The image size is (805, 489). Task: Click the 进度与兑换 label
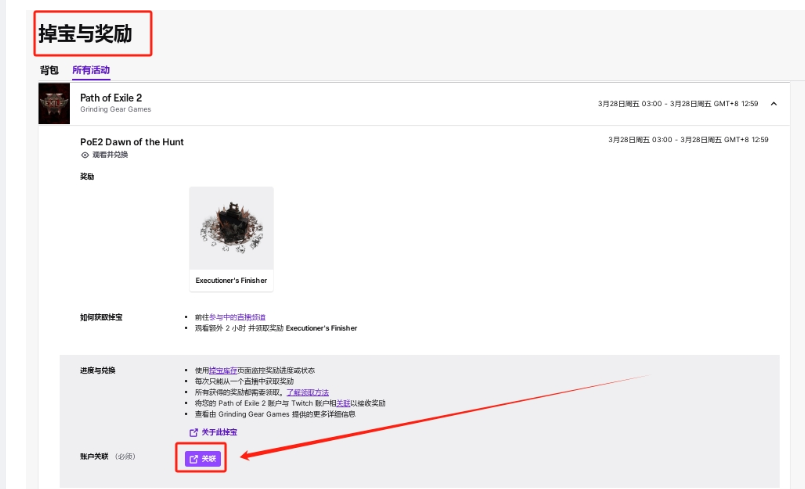98,370
